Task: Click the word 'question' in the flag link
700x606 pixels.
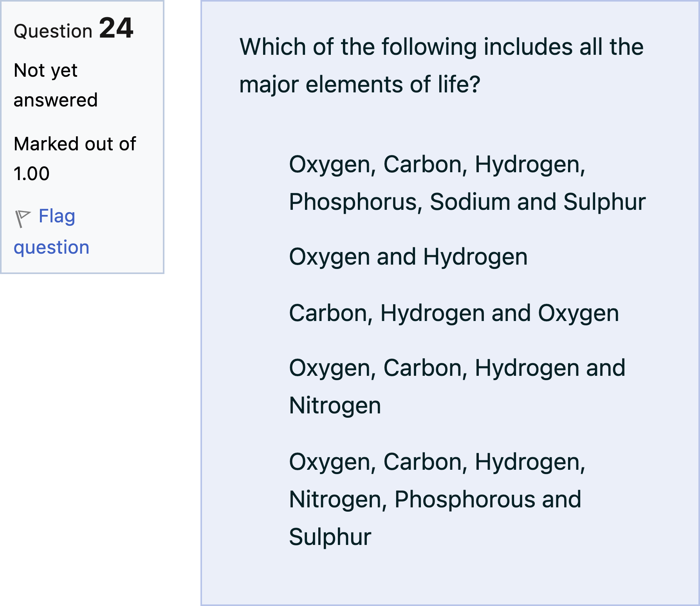Action: [x=52, y=247]
